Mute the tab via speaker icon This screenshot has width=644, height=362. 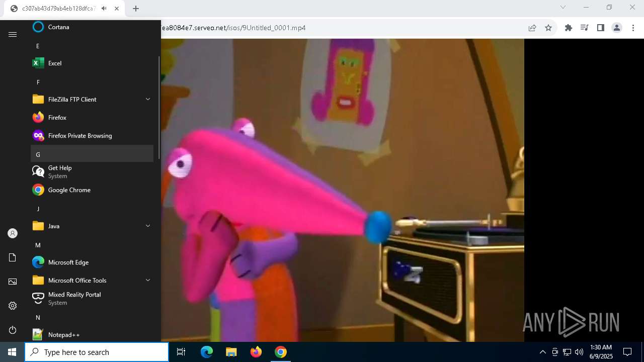104,9
